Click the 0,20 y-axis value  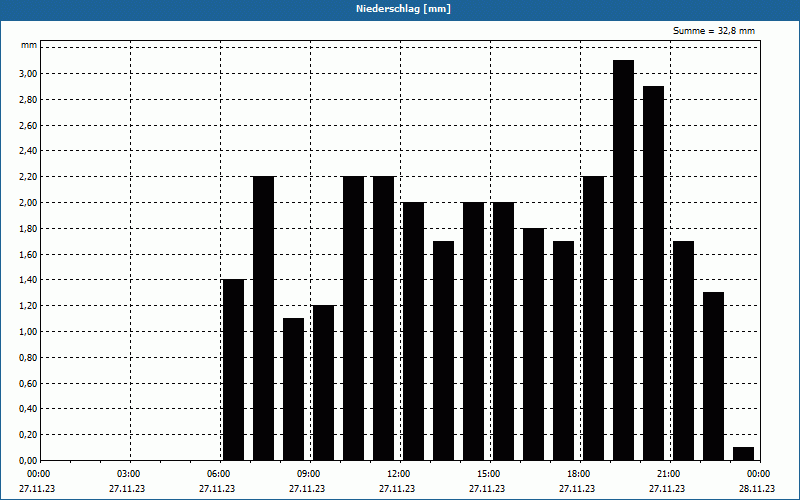point(28,435)
